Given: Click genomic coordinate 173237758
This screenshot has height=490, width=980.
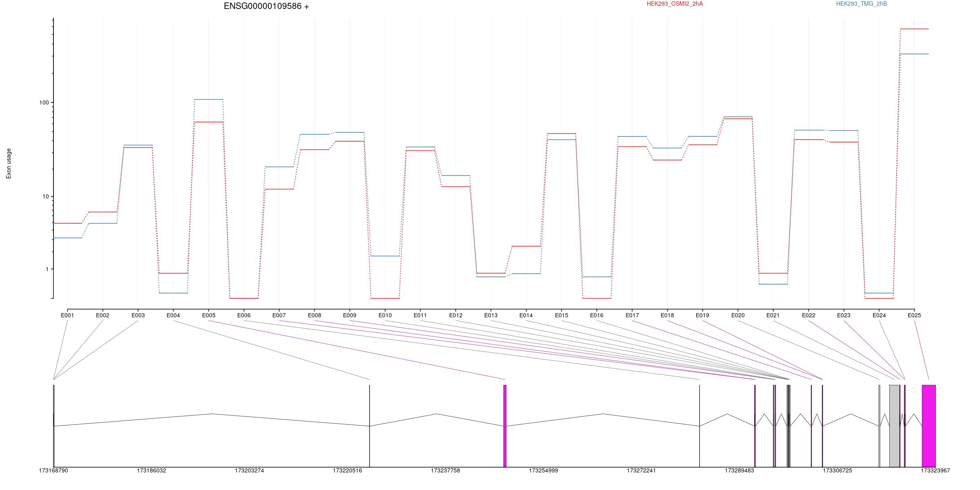Looking at the screenshot, I should point(445,471).
